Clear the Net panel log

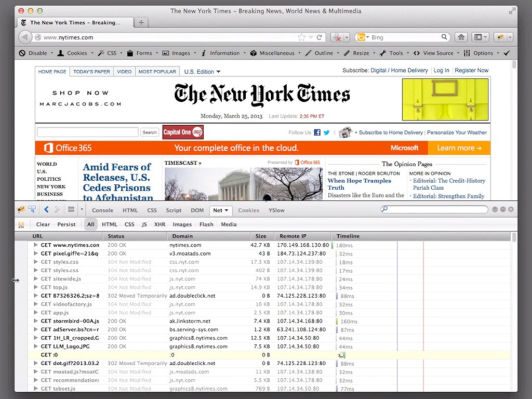pyautogui.click(x=43, y=224)
